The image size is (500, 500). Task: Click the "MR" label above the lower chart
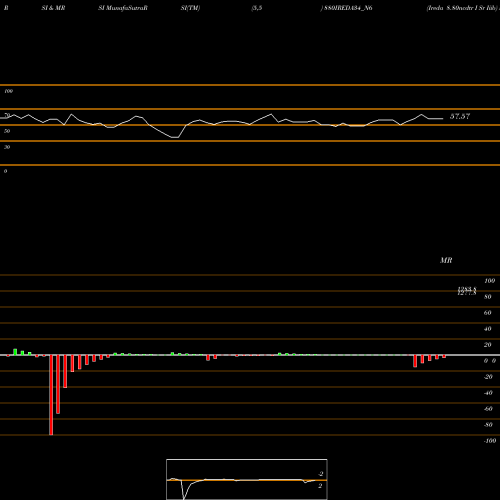click(446, 260)
